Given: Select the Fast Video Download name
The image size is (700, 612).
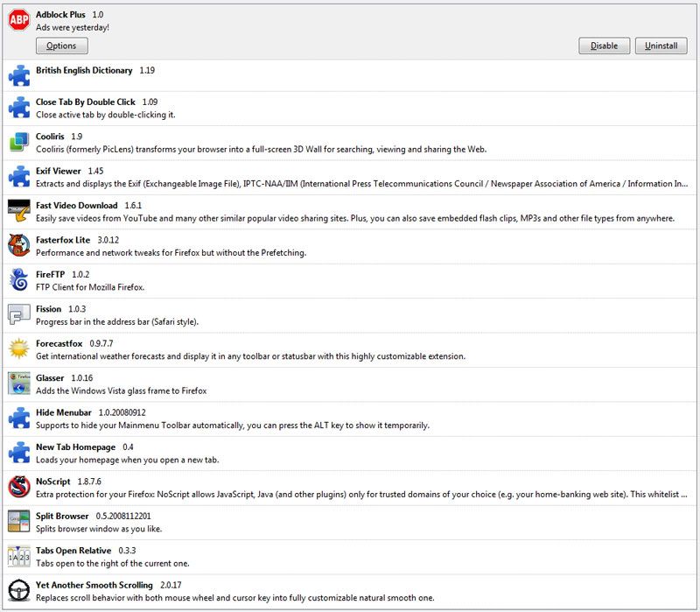Looking at the screenshot, I should (76, 206).
